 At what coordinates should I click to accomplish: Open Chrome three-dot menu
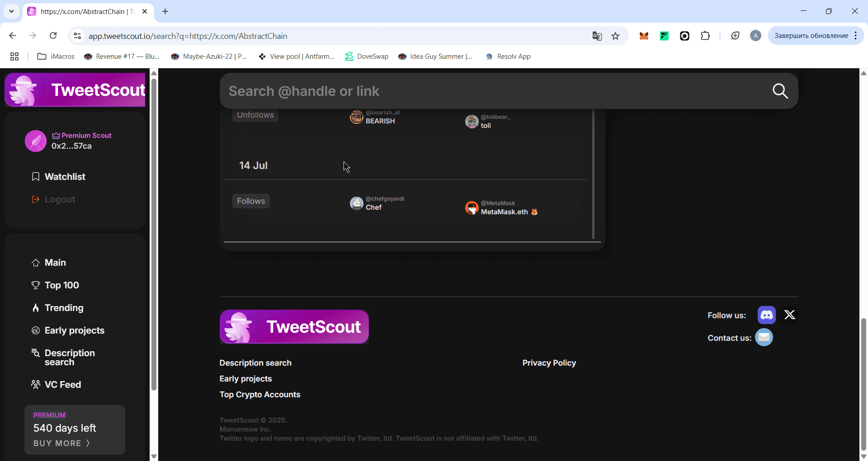[x=856, y=36]
